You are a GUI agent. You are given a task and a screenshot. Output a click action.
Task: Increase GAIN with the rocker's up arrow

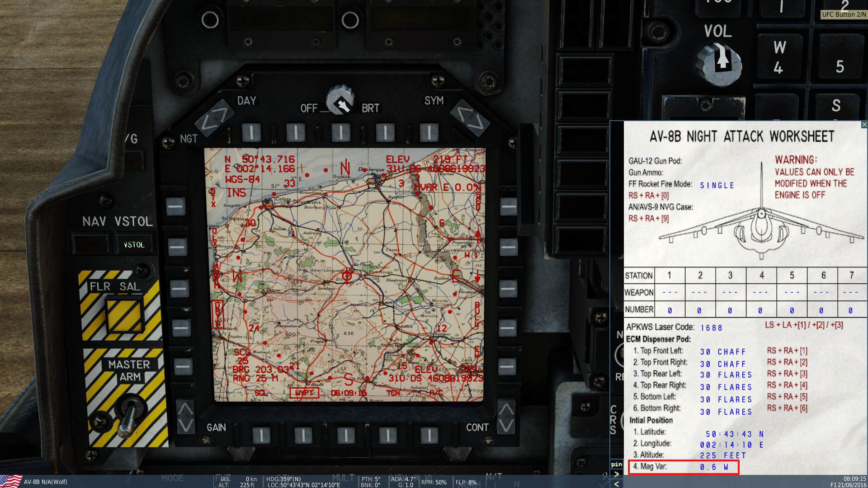(185, 409)
